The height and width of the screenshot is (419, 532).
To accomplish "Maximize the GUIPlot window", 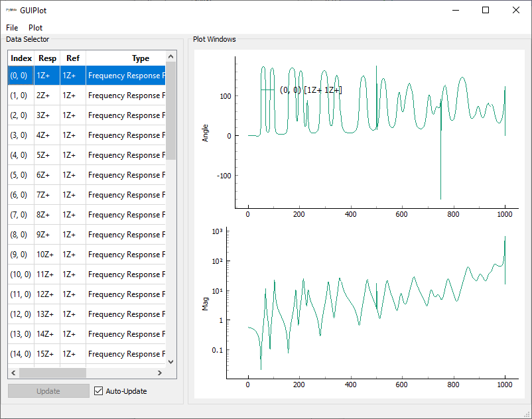I will click(x=486, y=11).
